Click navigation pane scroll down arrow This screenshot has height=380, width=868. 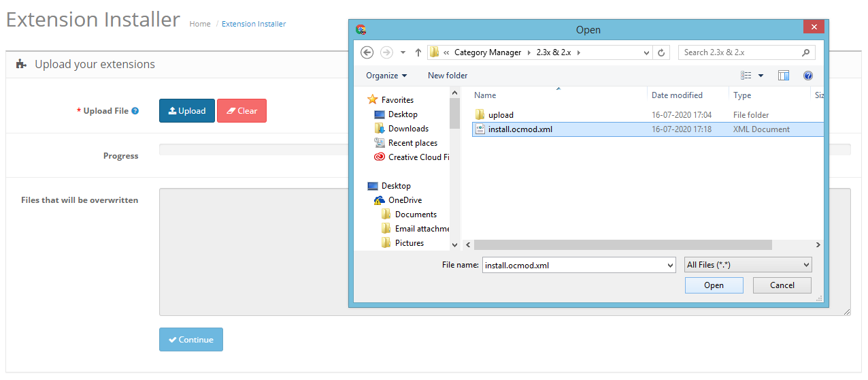point(455,244)
